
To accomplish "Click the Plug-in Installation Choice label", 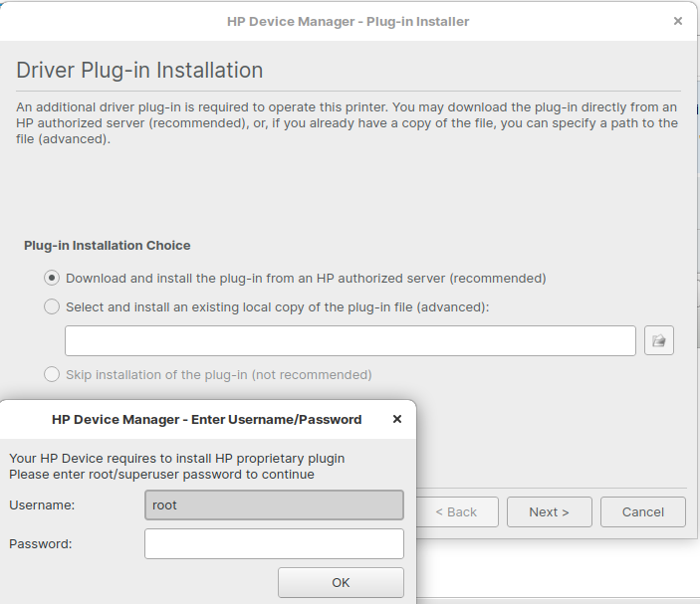I will pos(107,245).
